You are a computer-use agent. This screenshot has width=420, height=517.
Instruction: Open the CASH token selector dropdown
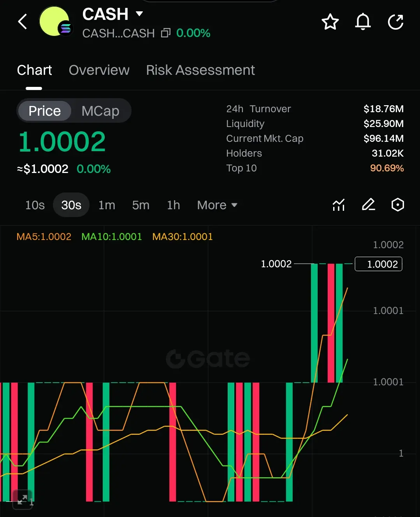[139, 14]
